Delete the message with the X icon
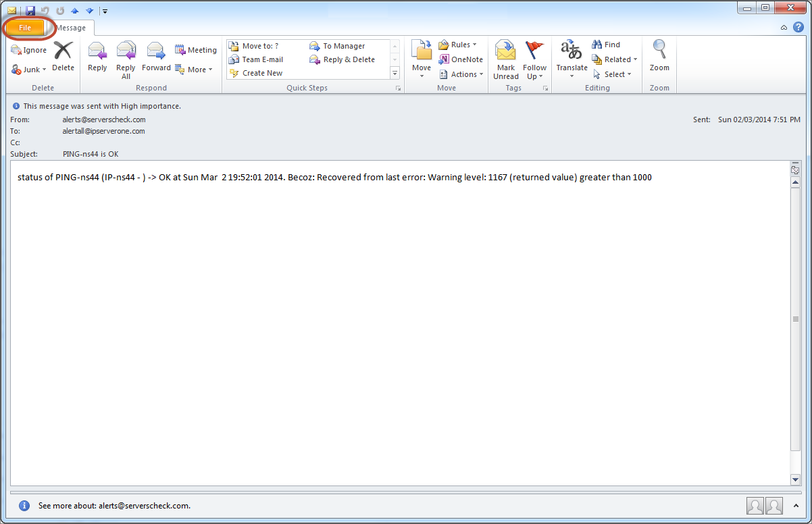Screen dimensions: 812x524 pyautogui.click(x=63, y=57)
